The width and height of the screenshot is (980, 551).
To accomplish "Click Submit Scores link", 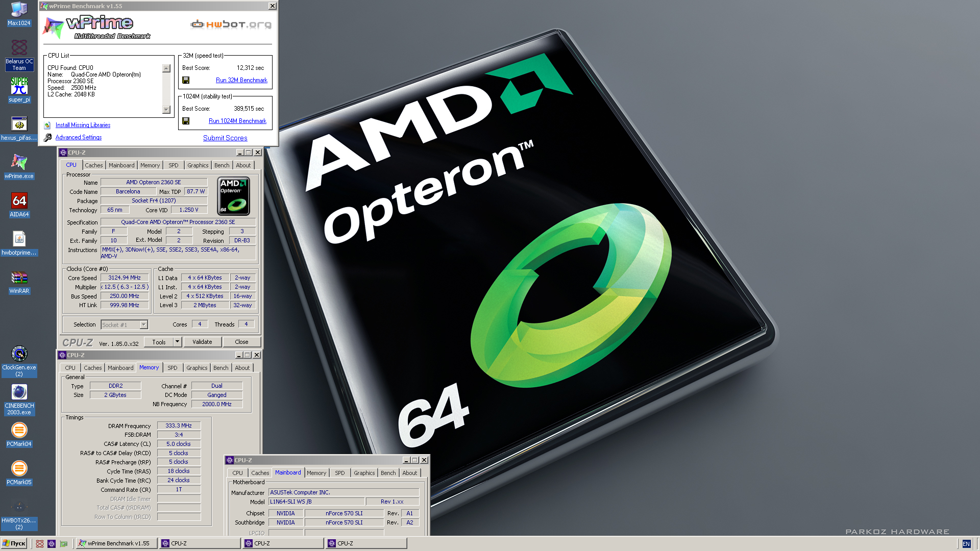I will pyautogui.click(x=225, y=138).
